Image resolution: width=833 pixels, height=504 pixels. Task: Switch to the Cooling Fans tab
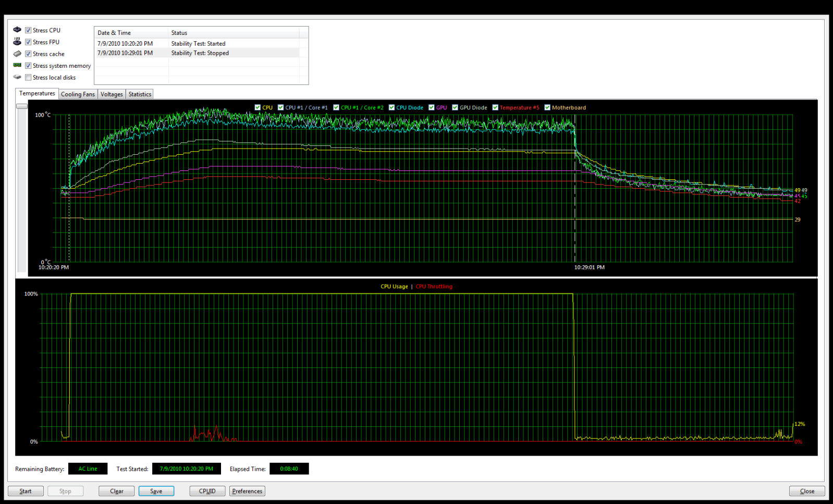click(78, 94)
